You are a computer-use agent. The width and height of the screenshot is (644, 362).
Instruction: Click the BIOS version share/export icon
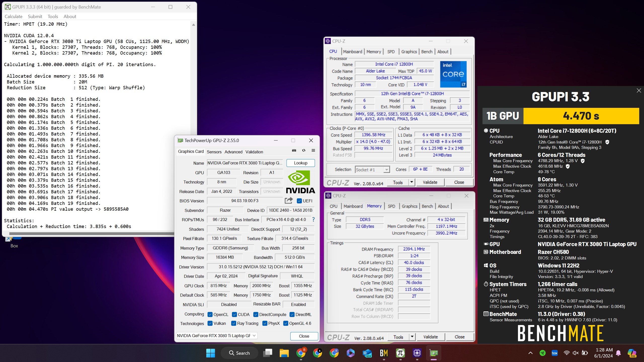[289, 200]
